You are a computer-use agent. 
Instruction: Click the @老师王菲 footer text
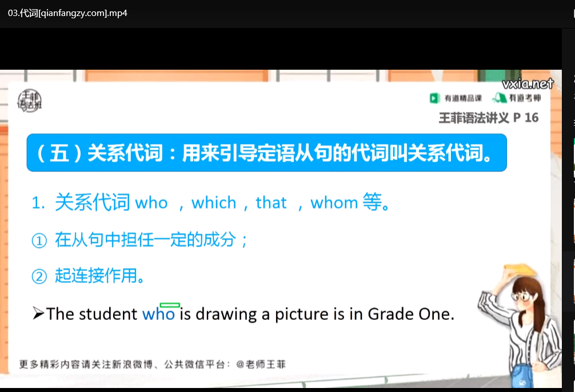(261, 365)
